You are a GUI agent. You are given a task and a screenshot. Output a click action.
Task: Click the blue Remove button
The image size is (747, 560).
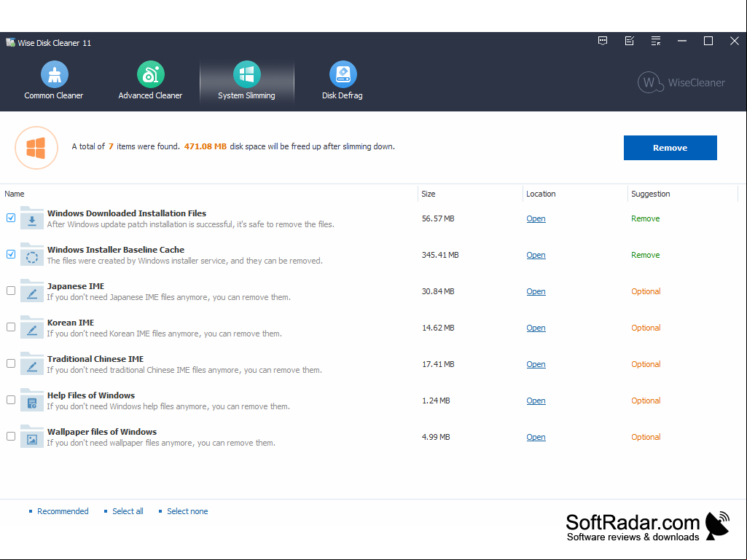[670, 148]
